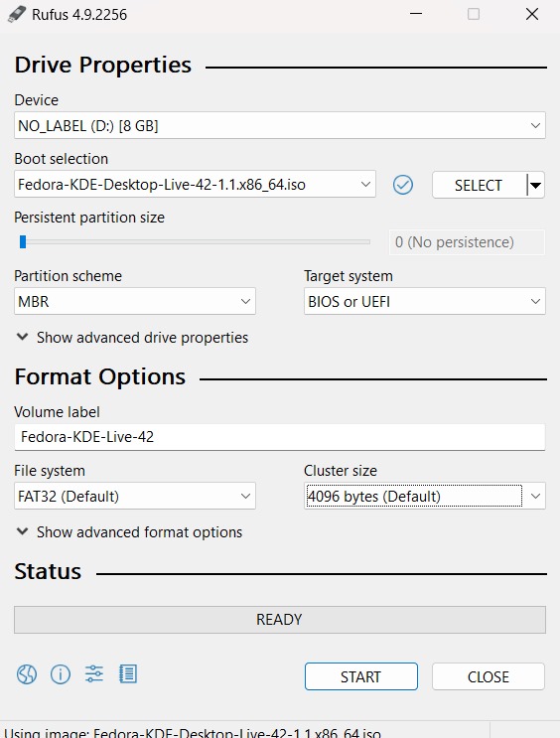Click the About information icon
This screenshot has width=560, height=738.
pos(61,674)
